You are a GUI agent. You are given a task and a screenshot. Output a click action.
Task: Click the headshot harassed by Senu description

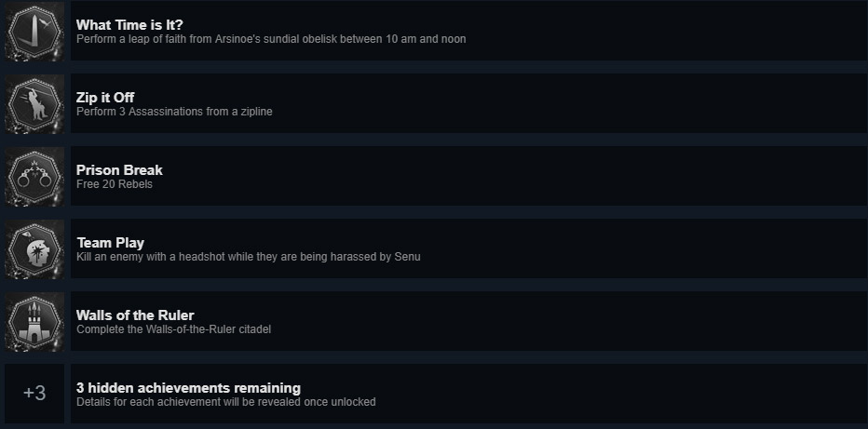click(x=248, y=257)
